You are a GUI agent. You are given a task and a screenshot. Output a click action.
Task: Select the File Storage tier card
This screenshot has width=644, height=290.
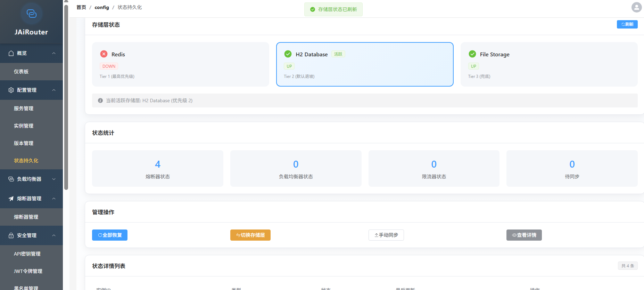pyautogui.click(x=549, y=64)
